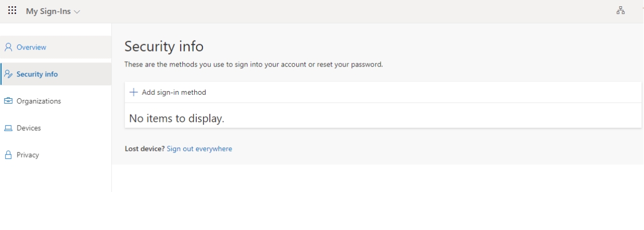Screen dimensions: 644x230
Task: Click the organization chart icon in header
Action: point(620,10)
